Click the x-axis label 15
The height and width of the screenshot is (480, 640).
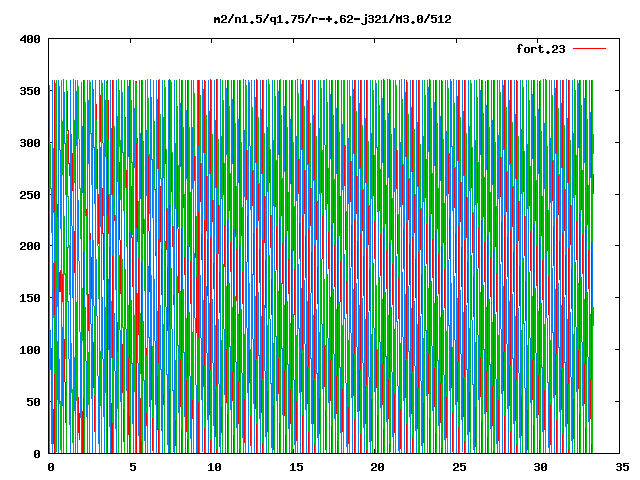point(296,467)
